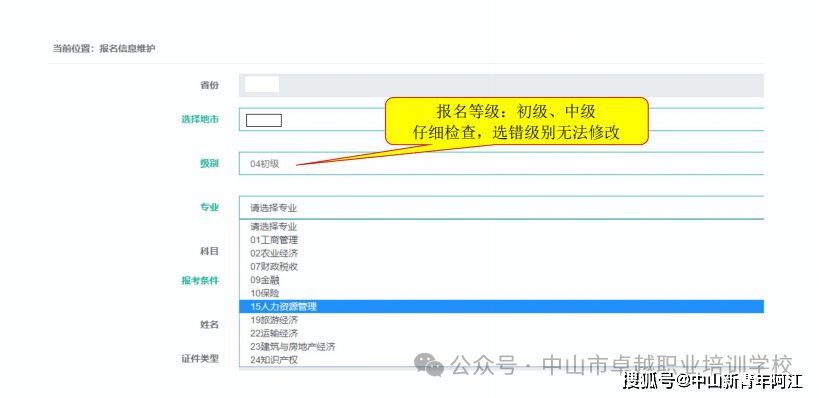Image resolution: width=819 pixels, height=398 pixels.
Task: Click the 省份 province field
Action: click(501, 85)
